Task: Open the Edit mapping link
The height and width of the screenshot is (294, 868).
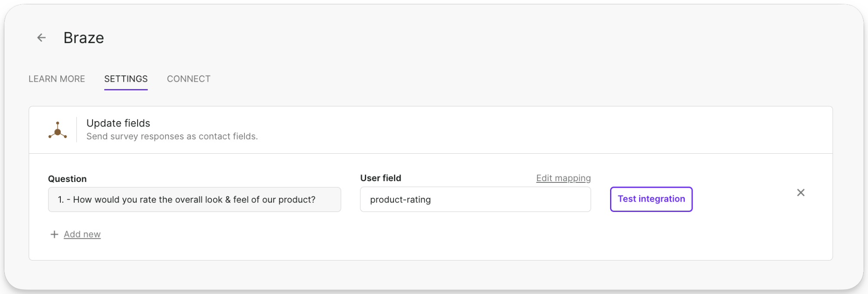Action: click(563, 178)
